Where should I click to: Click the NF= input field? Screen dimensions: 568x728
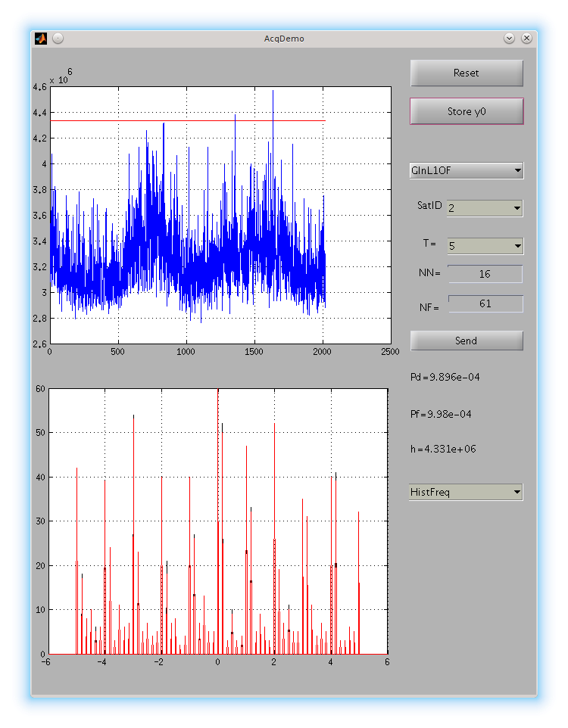point(485,303)
